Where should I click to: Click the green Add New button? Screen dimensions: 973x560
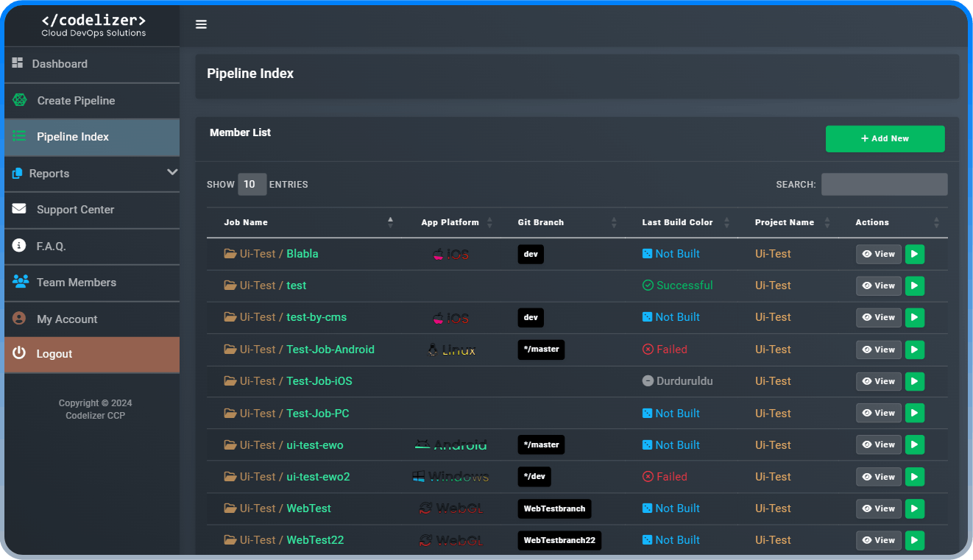(x=885, y=138)
